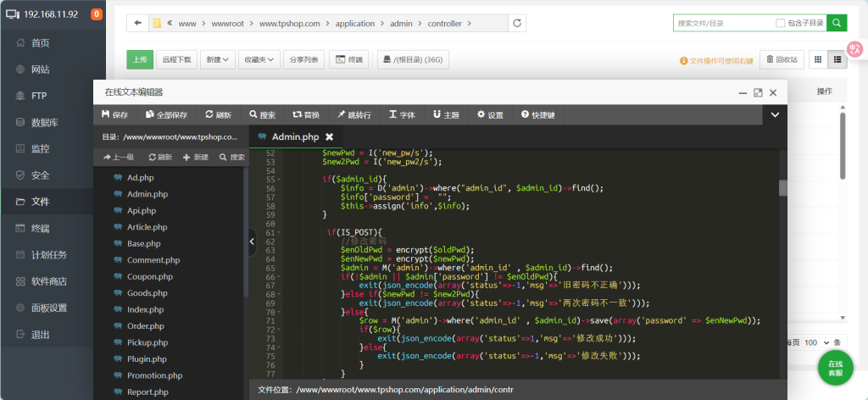Expand the 新建 dropdown in the file toolbar
The image size is (868, 400).
(x=218, y=59)
